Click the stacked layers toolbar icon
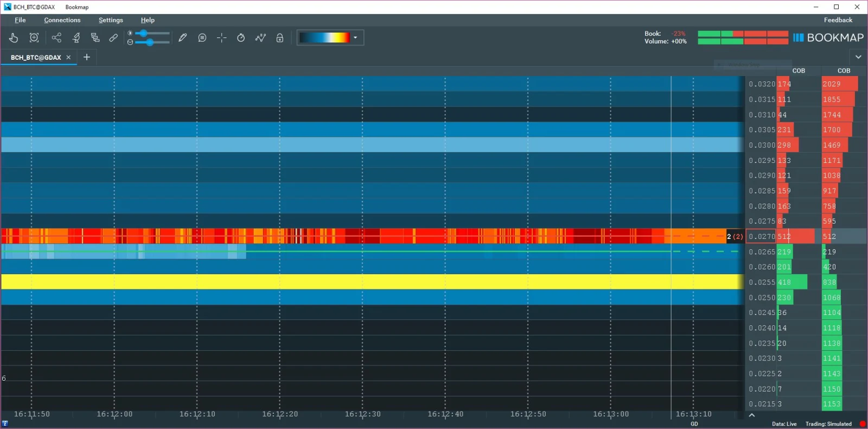 point(95,37)
